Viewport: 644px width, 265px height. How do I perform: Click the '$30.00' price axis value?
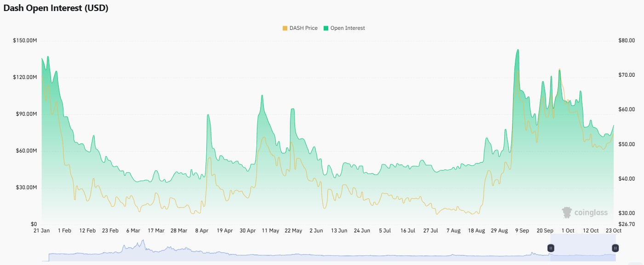[626, 213]
